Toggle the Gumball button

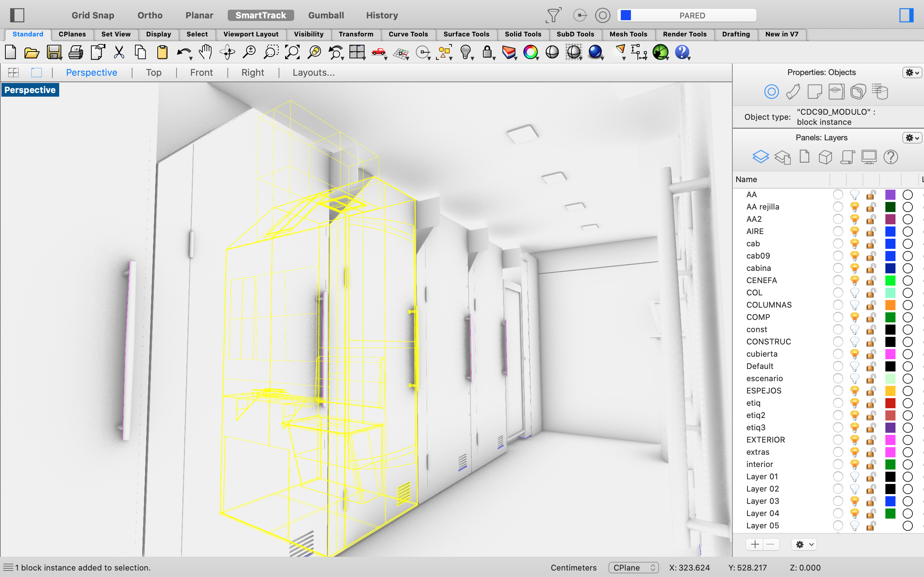326,15
